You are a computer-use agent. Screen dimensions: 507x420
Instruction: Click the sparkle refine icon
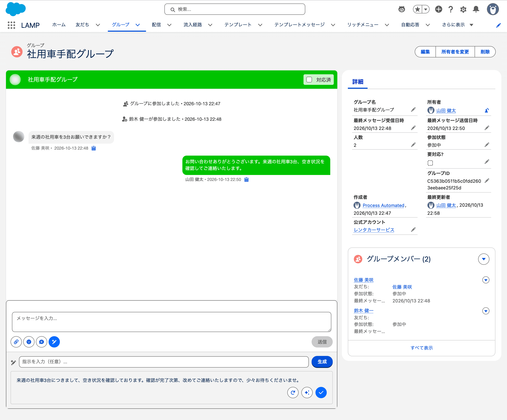[x=307, y=393]
